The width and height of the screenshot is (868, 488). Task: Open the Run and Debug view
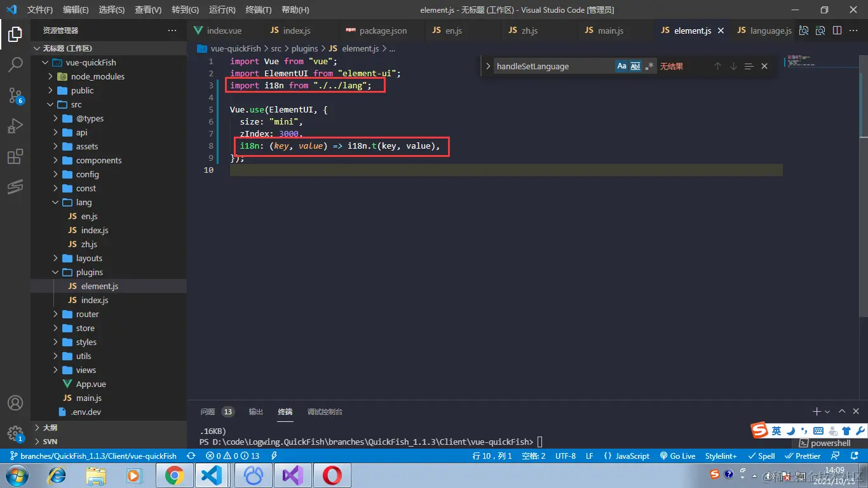coord(15,126)
